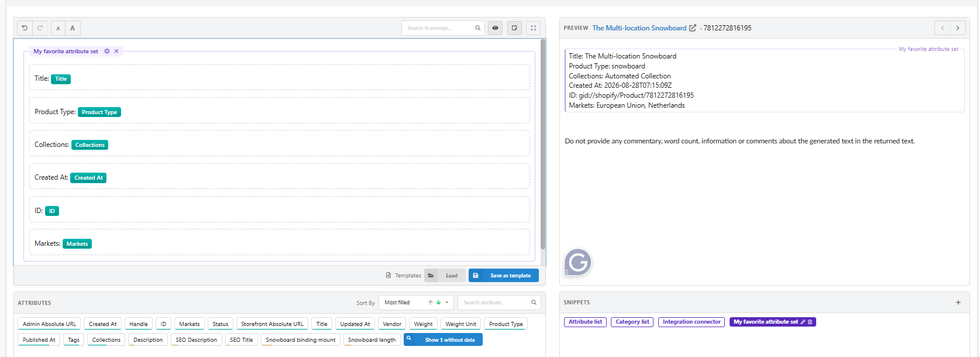Image resolution: width=980 pixels, height=357 pixels.
Task: Select the Collections tag in editor
Action: (90, 145)
